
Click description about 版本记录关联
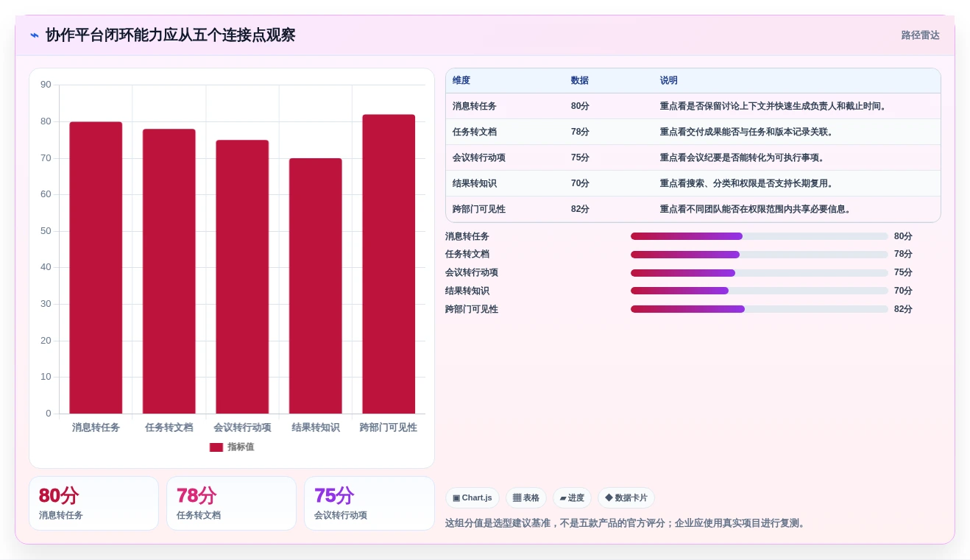tap(748, 132)
